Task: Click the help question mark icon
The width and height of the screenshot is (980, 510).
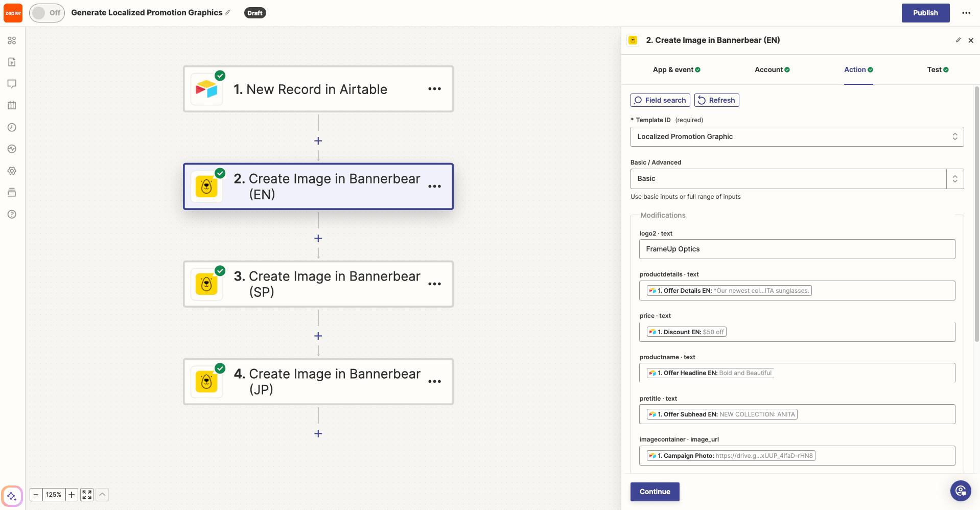Action: pyautogui.click(x=12, y=214)
